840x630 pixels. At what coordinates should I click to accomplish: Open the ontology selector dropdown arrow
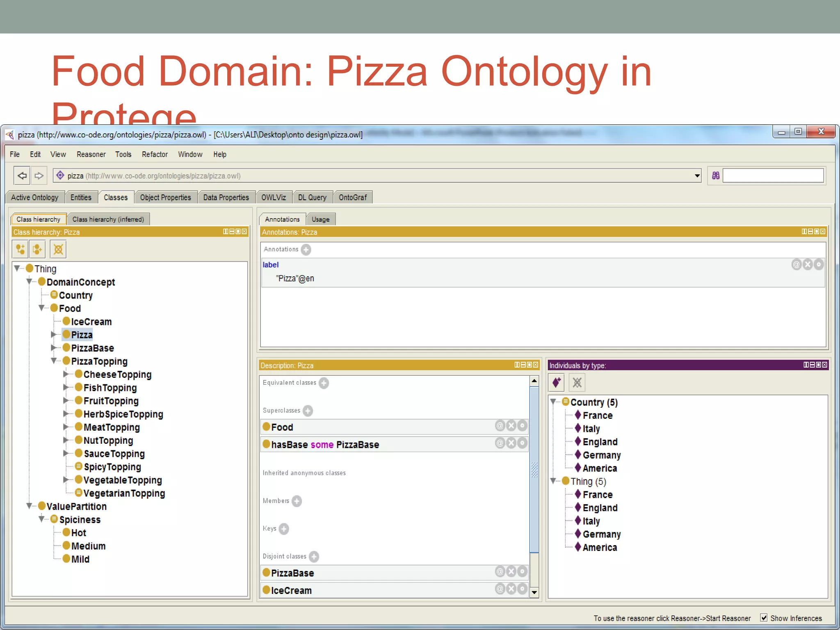pyautogui.click(x=697, y=176)
